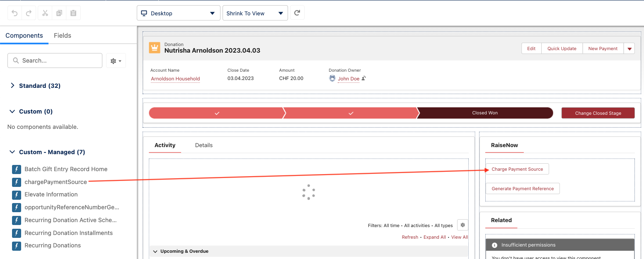Image resolution: width=644 pixels, height=259 pixels.
Task: Open the Desktop device dropdown
Action: pos(178,13)
